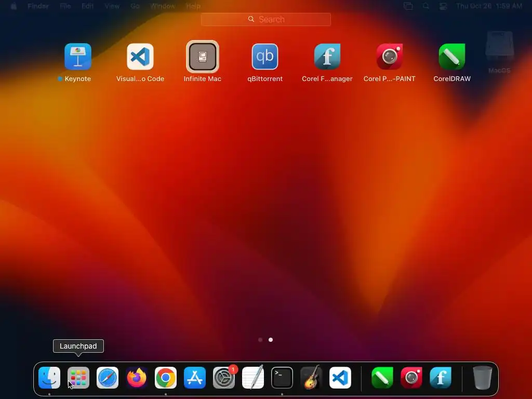Image resolution: width=532 pixels, height=399 pixels.
Task: Click the magnifier icon in the search field
Action: pyautogui.click(x=251, y=19)
